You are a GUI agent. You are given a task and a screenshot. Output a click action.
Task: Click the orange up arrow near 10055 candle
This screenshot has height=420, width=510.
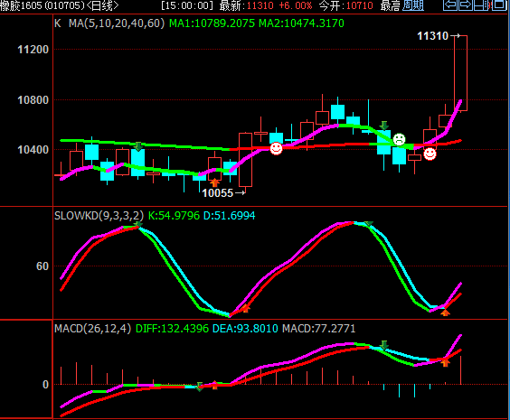pyautogui.click(x=214, y=182)
